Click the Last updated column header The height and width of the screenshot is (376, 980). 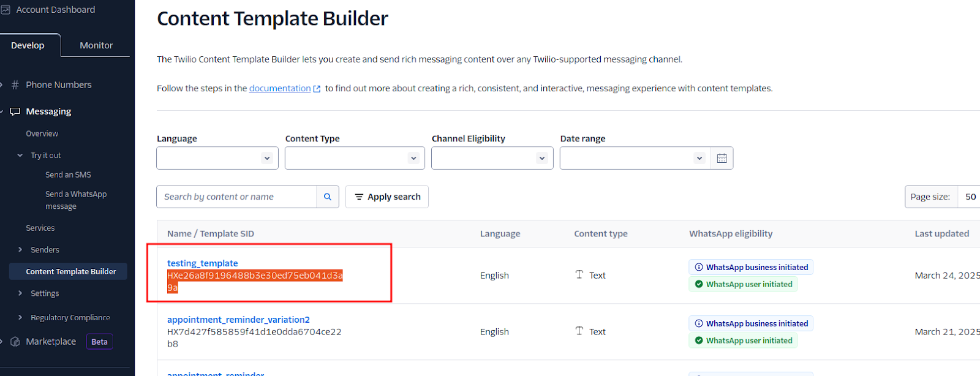[942, 234]
